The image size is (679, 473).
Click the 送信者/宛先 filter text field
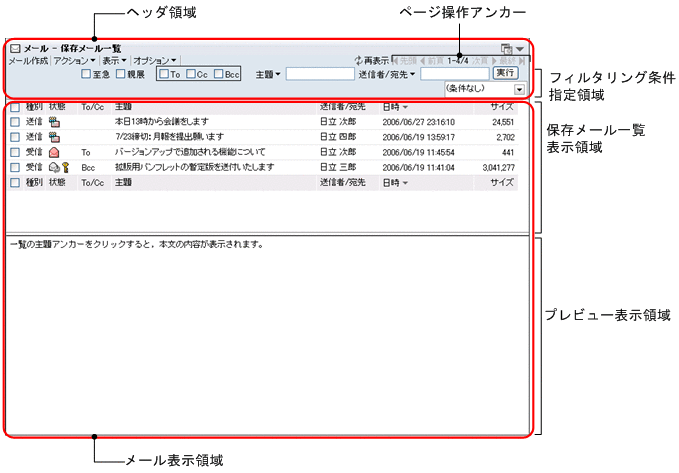[455, 74]
